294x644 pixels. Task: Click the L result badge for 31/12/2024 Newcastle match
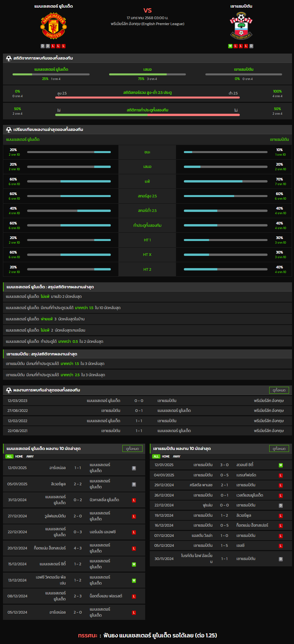134,500
